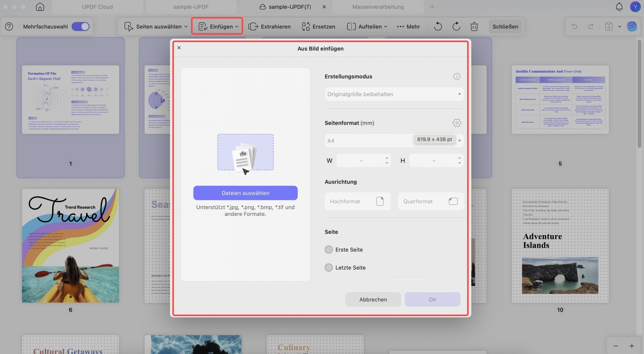Click the W width input field
The height and width of the screenshot is (354, 644).
(364, 161)
